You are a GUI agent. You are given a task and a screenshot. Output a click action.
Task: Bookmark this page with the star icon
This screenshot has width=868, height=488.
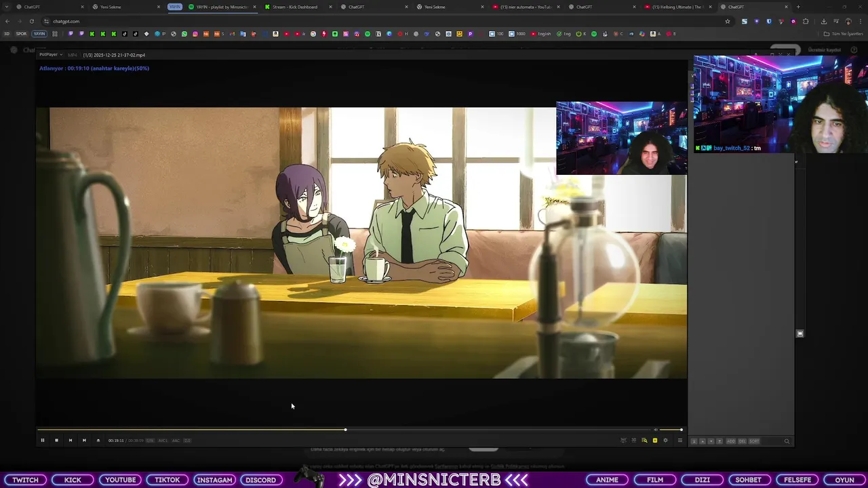point(728,21)
